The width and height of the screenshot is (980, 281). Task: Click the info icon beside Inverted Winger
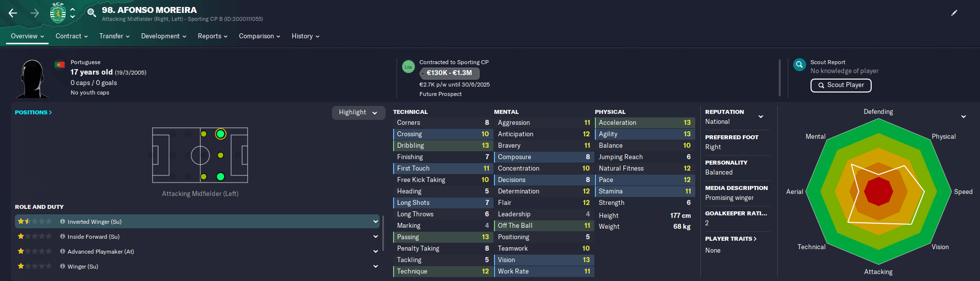(63, 221)
